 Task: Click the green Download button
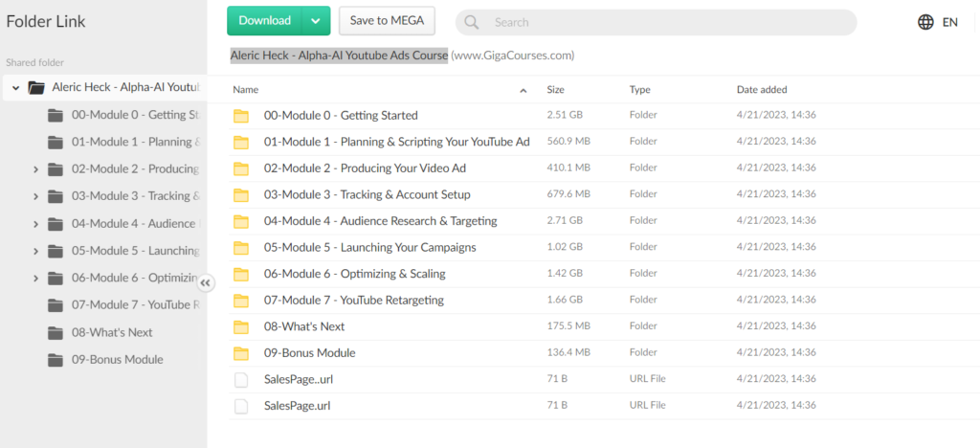264,21
